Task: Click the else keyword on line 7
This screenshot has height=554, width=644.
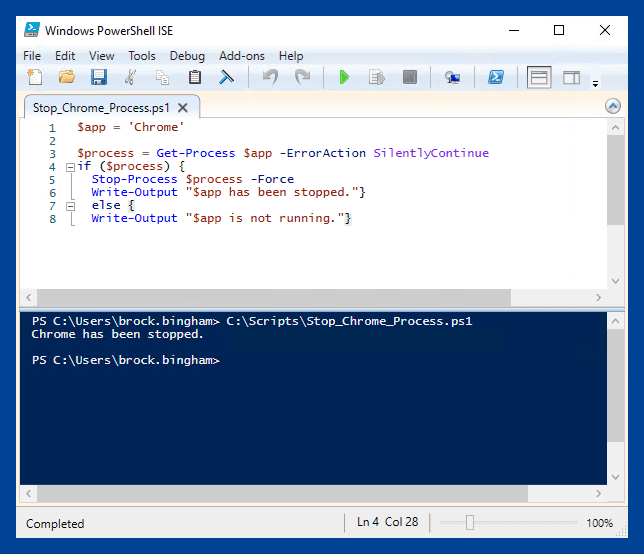Action: 106,205
